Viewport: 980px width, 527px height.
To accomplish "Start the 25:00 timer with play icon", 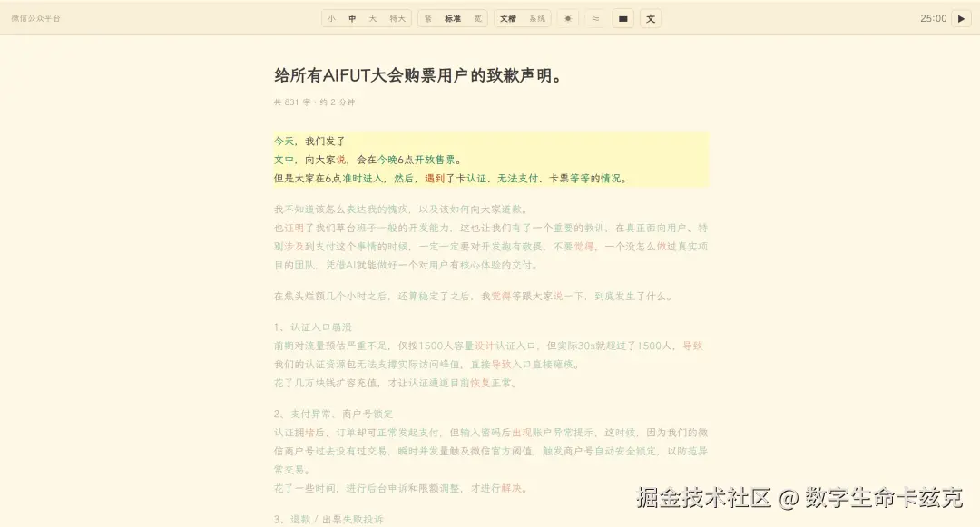I will pyautogui.click(x=960, y=18).
